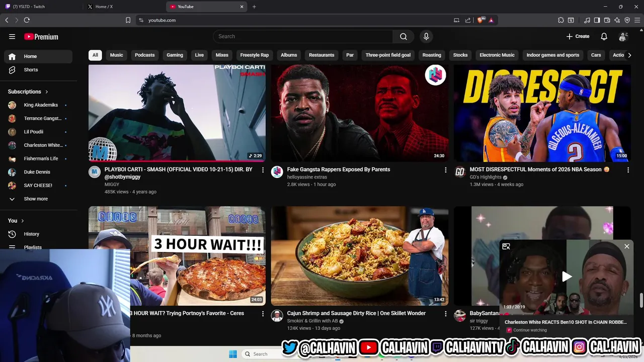Expand the miniplayer to full watch page
The height and width of the screenshot is (362, 644).
click(506, 246)
